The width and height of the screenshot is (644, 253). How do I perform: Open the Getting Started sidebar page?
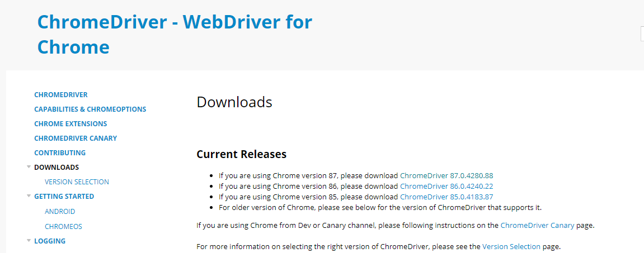[64, 197]
